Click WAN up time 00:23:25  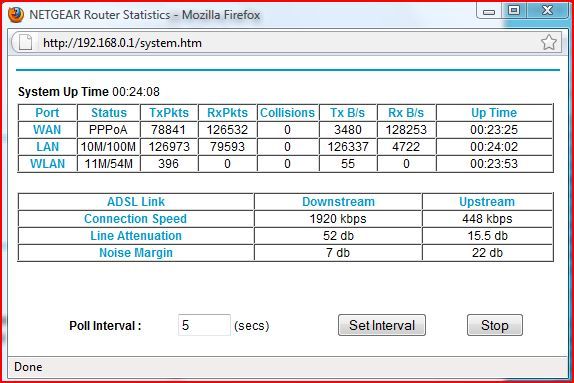pos(494,130)
